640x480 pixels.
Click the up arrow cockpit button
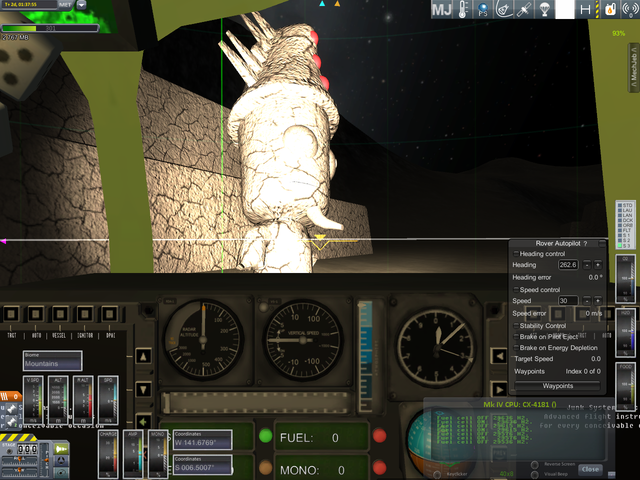click(143, 356)
